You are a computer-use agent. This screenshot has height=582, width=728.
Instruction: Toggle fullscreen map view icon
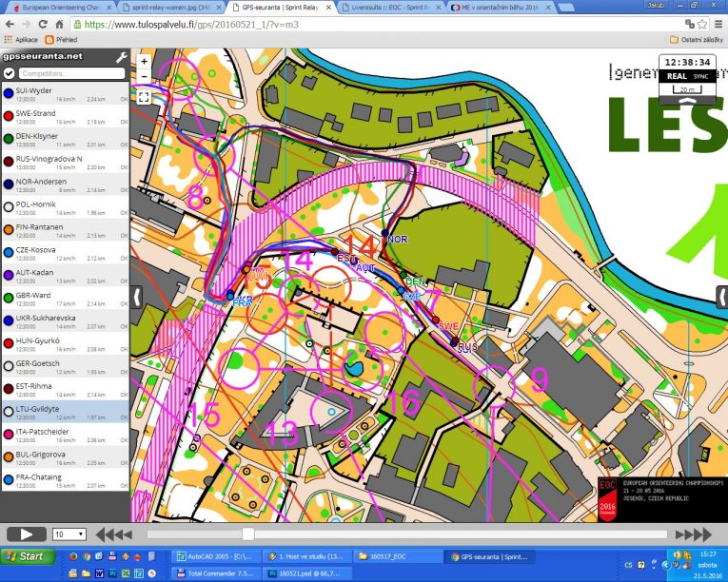coord(144,97)
